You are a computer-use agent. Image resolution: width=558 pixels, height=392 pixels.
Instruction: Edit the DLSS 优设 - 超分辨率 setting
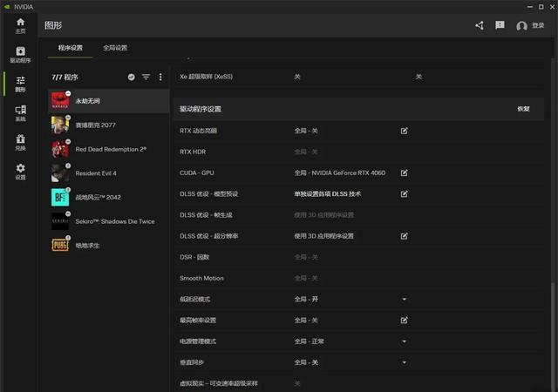click(x=404, y=236)
